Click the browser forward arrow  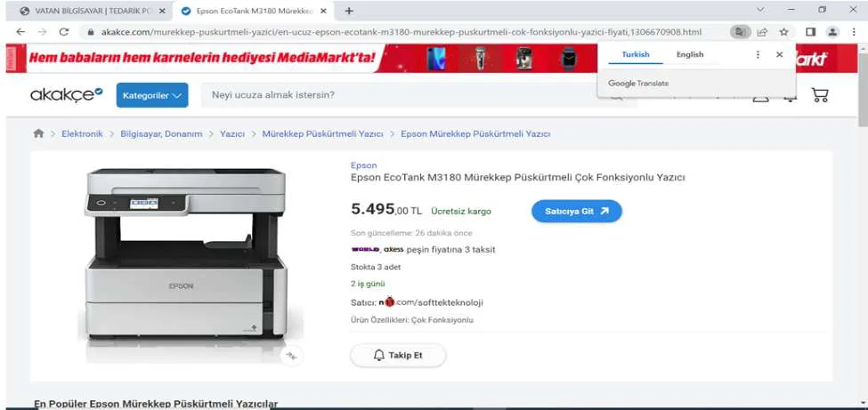click(x=42, y=32)
